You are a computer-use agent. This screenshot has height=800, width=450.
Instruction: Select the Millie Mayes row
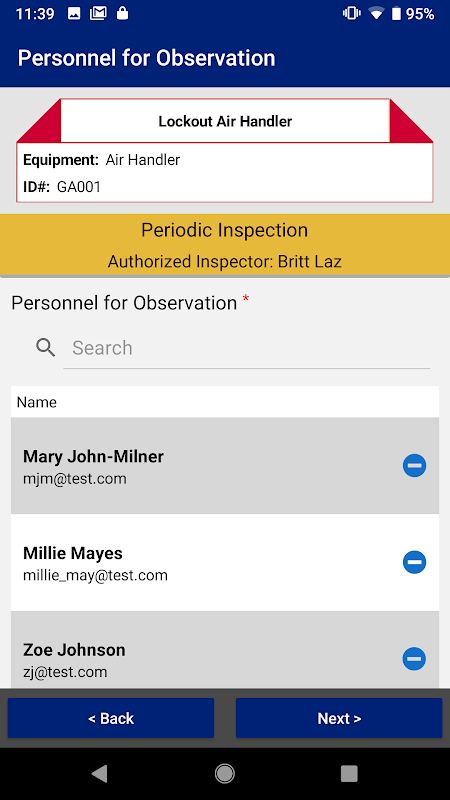click(x=225, y=562)
